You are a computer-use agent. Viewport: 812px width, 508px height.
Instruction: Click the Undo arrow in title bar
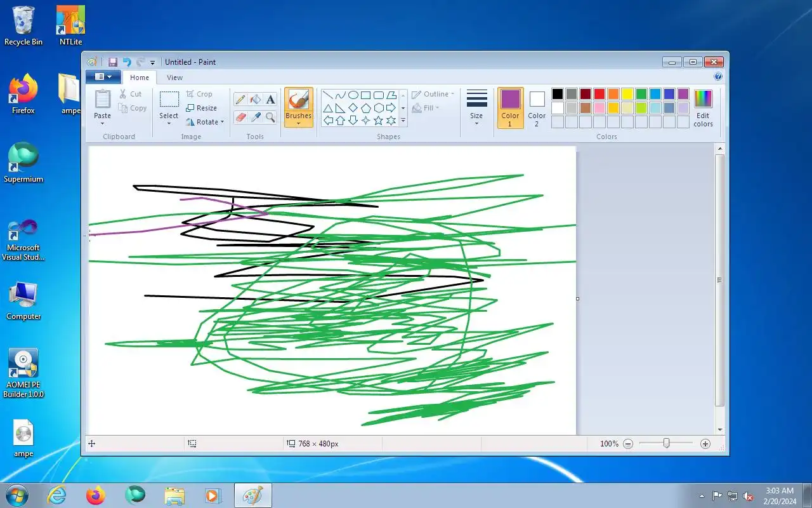click(x=126, y=62)
